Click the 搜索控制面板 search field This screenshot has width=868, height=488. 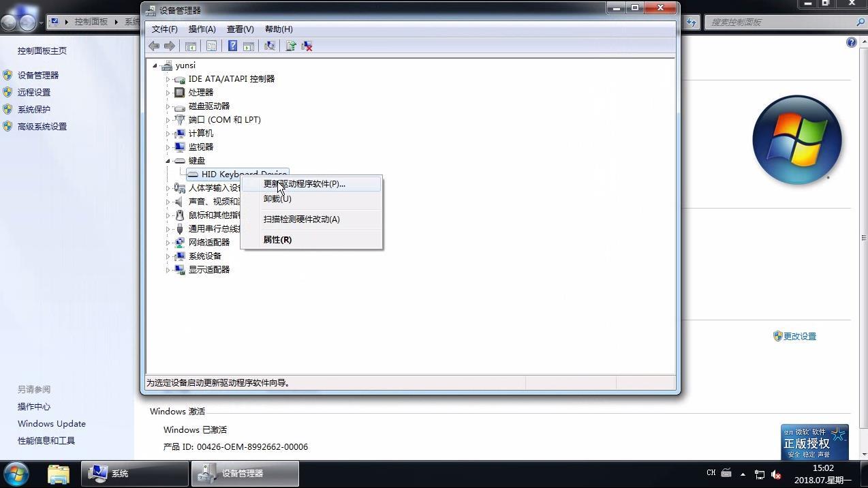781,22
